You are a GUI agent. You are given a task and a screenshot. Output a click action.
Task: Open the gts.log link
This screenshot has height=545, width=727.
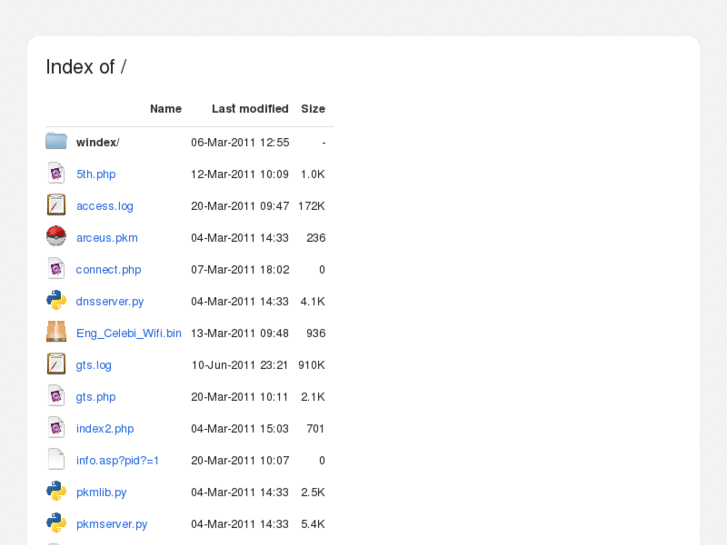pyautogui.click(x=94, y=365)
